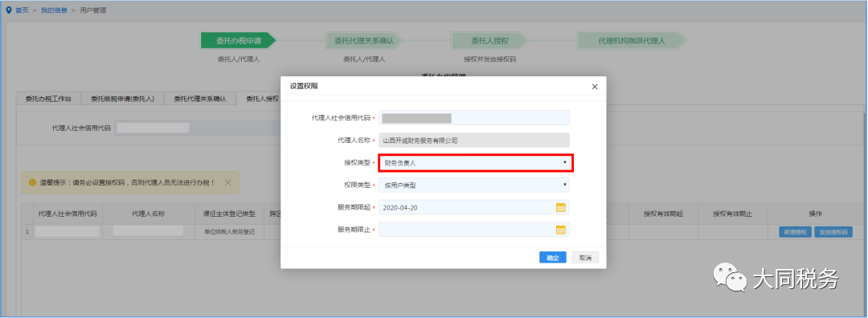
Task: Expand the 权限类型 dropdown showing 按用户类型
Action: point(474,185)
